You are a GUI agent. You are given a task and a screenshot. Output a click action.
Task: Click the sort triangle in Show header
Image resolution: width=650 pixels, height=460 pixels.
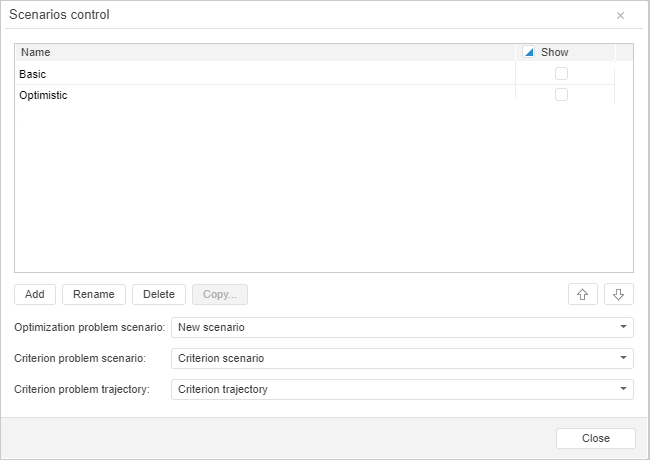click(x=529, y=52)
